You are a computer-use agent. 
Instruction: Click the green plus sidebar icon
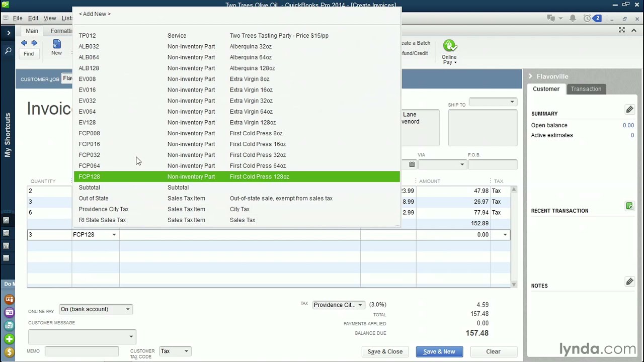[9, 339]
